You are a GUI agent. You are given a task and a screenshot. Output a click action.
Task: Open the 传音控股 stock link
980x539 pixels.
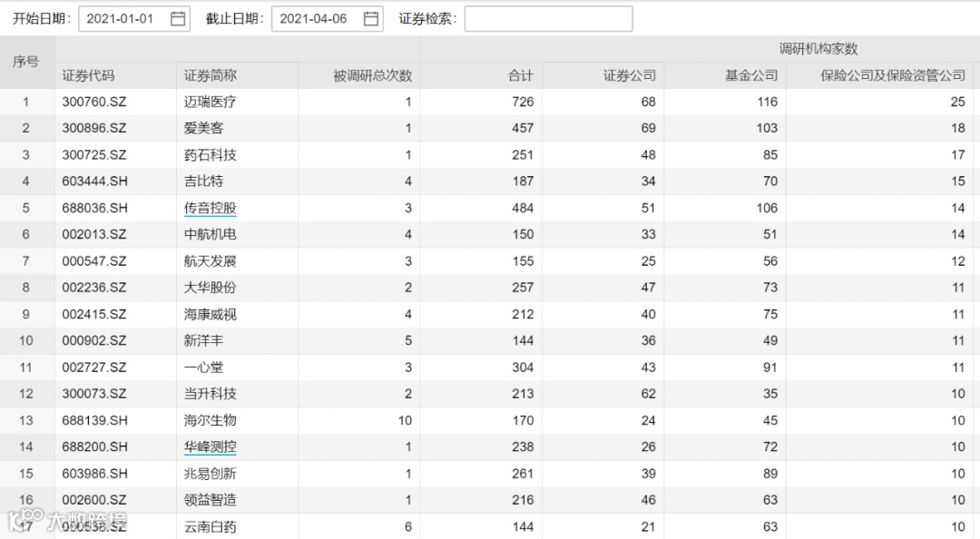click(210, 208)
